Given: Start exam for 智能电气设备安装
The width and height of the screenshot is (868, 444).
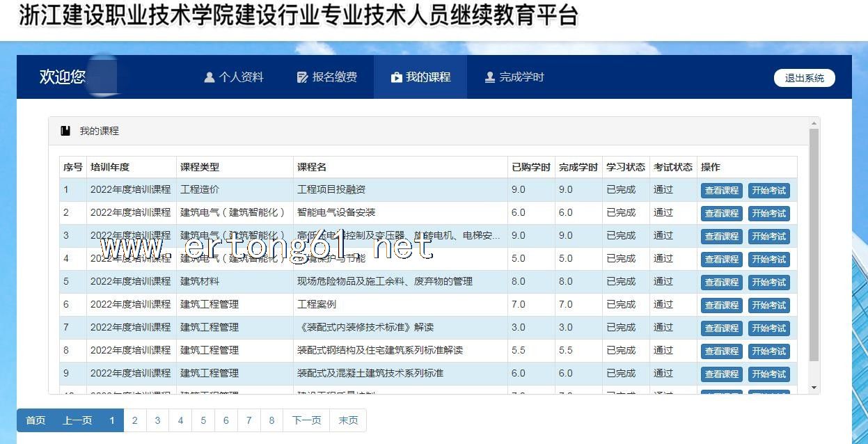Looking at the screenshot, I should coord(768,214).
